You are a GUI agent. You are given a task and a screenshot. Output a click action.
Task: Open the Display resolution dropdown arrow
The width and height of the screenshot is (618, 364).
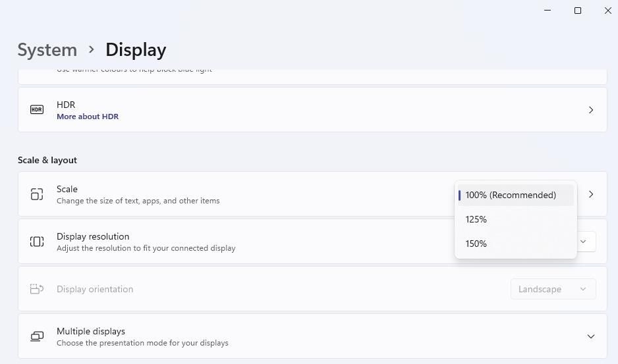(x=583, y=242)
